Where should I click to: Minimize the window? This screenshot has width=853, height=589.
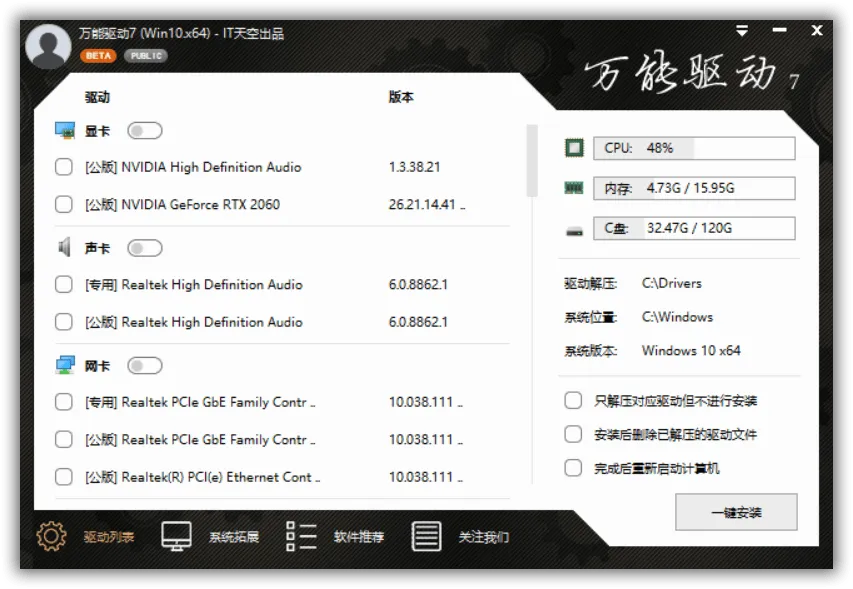coord(780,30)
